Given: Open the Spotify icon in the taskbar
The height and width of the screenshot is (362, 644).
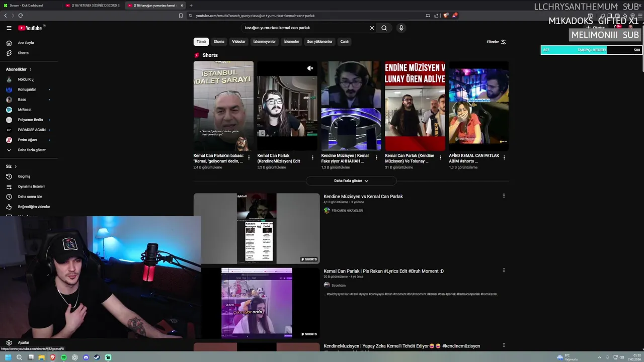Looking at the screenshot, I should click(x=64, y=357).
